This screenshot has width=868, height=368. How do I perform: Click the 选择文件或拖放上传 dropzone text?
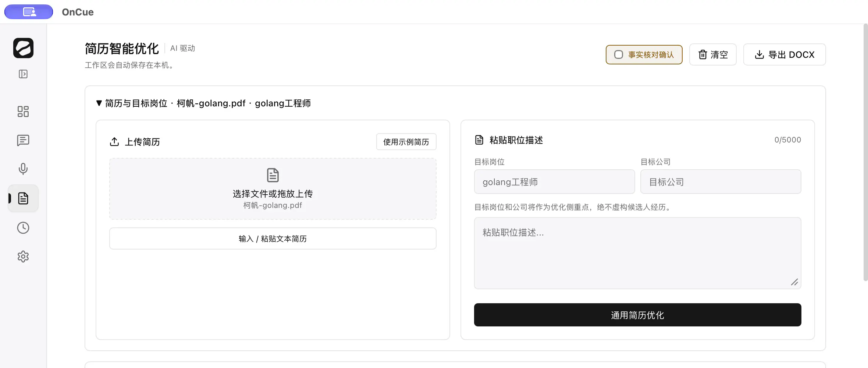[273, 194]
